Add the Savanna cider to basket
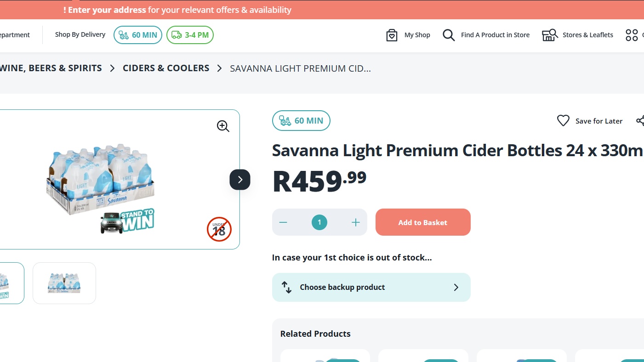 [x=423, y=222]
